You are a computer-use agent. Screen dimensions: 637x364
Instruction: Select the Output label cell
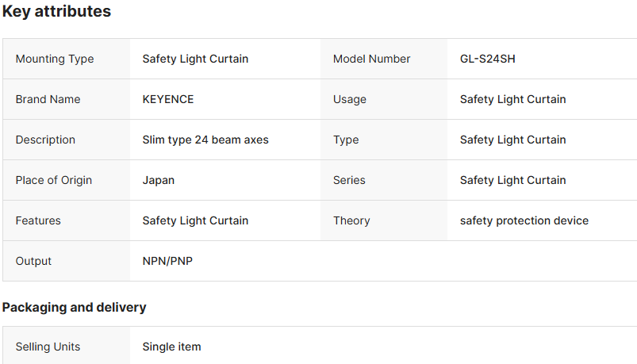click(x=33, y=261)
